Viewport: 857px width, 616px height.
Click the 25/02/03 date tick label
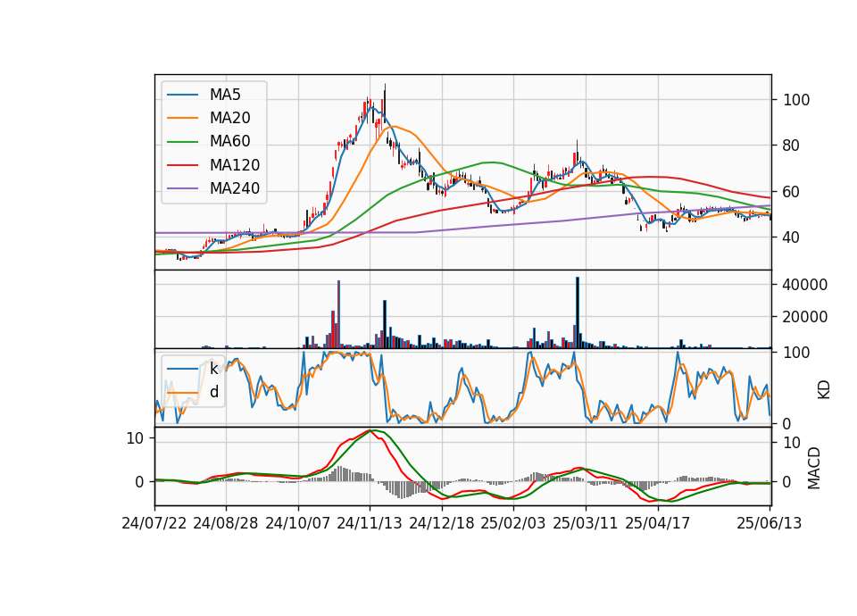[x=513, y=524]
